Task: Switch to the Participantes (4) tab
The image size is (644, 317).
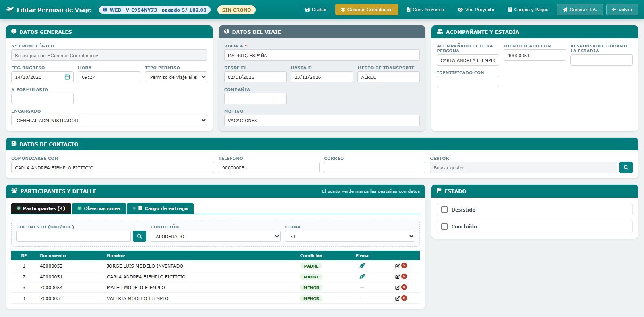Action: pos(41,208)
